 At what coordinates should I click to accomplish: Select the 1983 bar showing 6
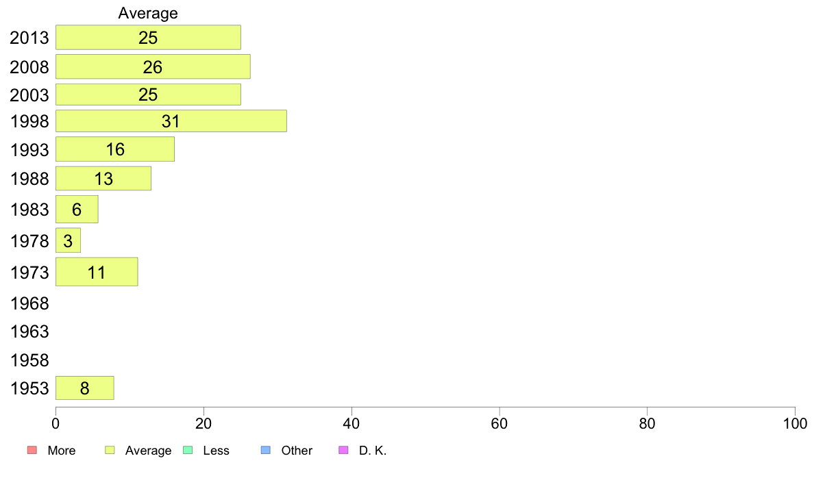(x=77, y=209)
